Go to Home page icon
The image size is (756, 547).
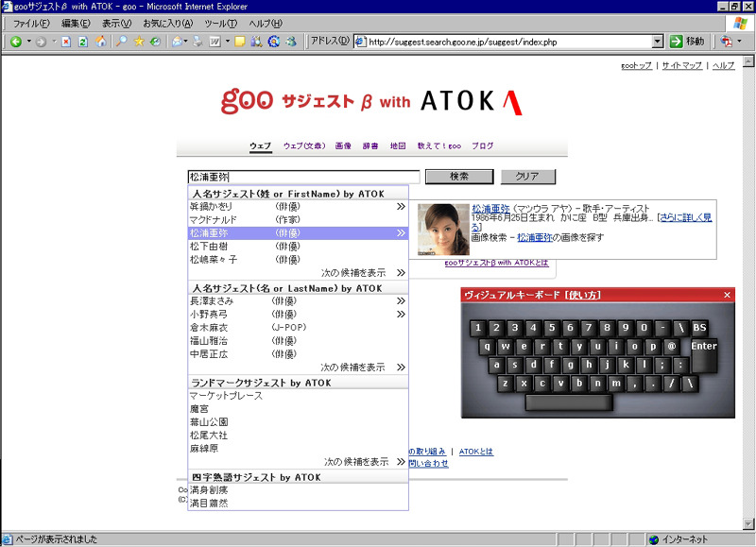[100, 42]
